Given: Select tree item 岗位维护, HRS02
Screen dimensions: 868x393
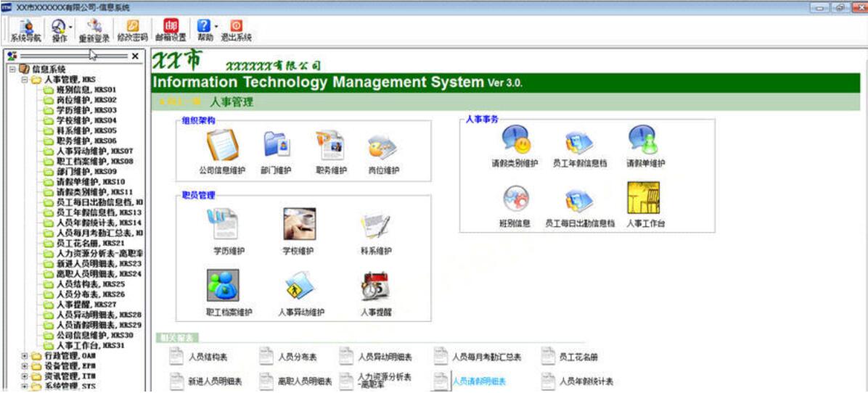Looking at the screenshot, I should [x=86, y=100].
